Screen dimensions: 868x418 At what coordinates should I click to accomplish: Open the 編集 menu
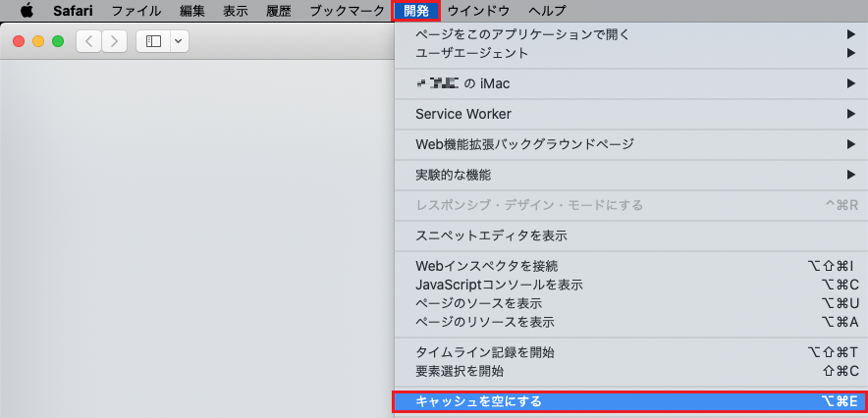[x=192, y=11]
